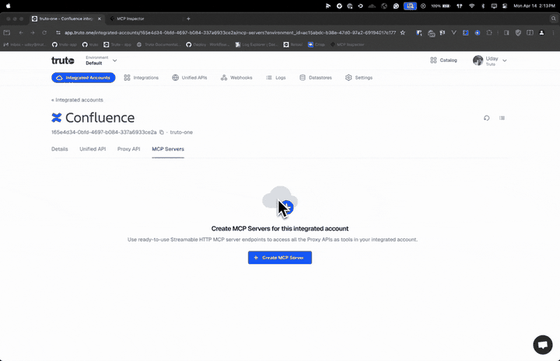The width and height of the screenshot is (560, 361).
Task: Click the browser forward arrow
Action: pyautogui.click(x=32, y=32)
